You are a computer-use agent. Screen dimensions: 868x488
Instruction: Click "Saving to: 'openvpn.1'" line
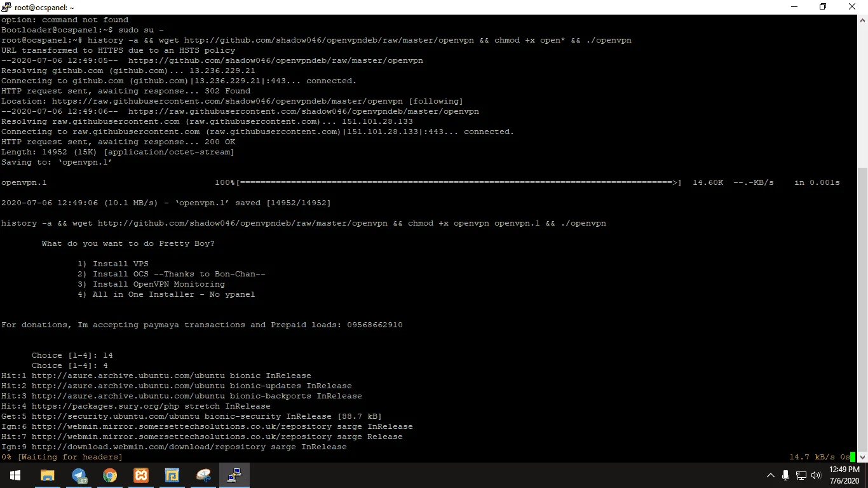[57, 162]
